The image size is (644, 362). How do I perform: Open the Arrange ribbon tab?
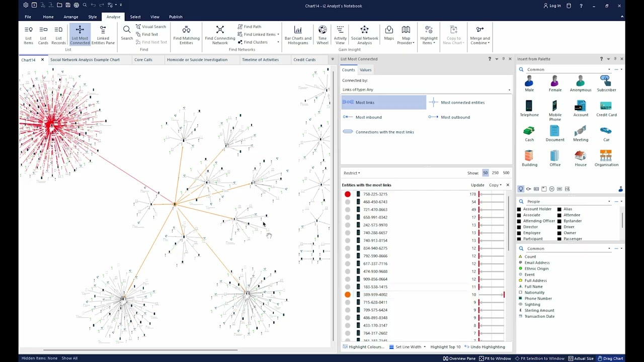70,17
